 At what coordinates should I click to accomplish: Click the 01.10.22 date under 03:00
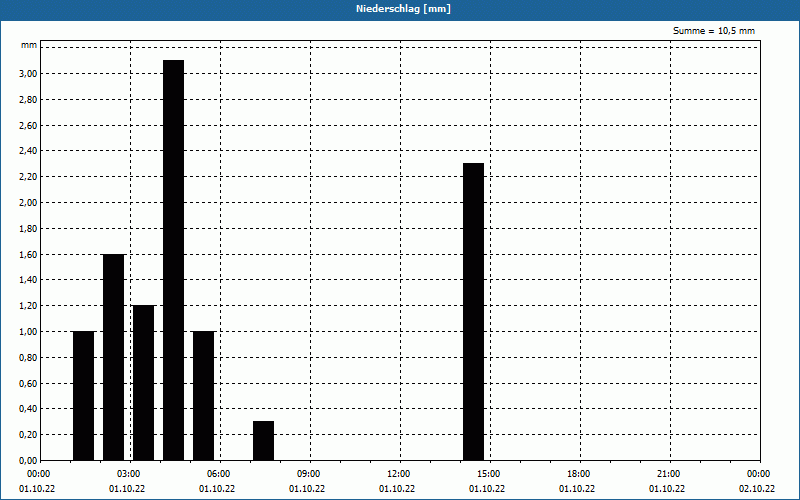point(127,489)
